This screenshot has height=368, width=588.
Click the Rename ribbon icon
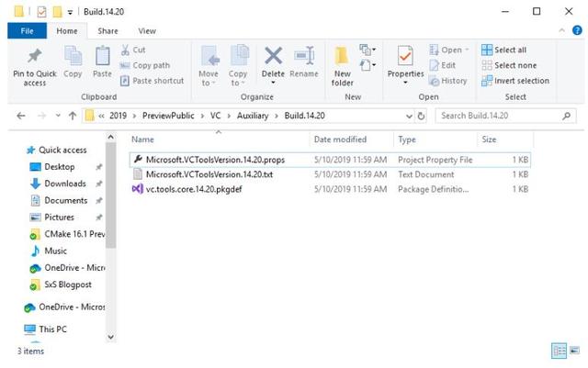tap(304, 56)
